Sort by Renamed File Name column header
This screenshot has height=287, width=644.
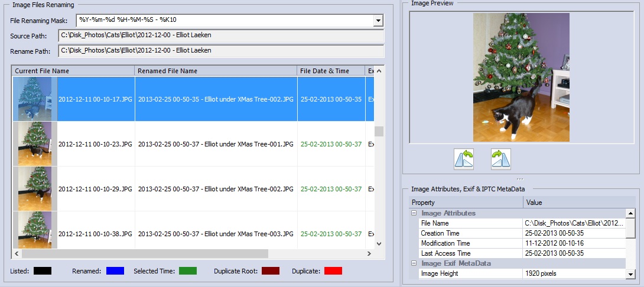(x=216, y=71)
